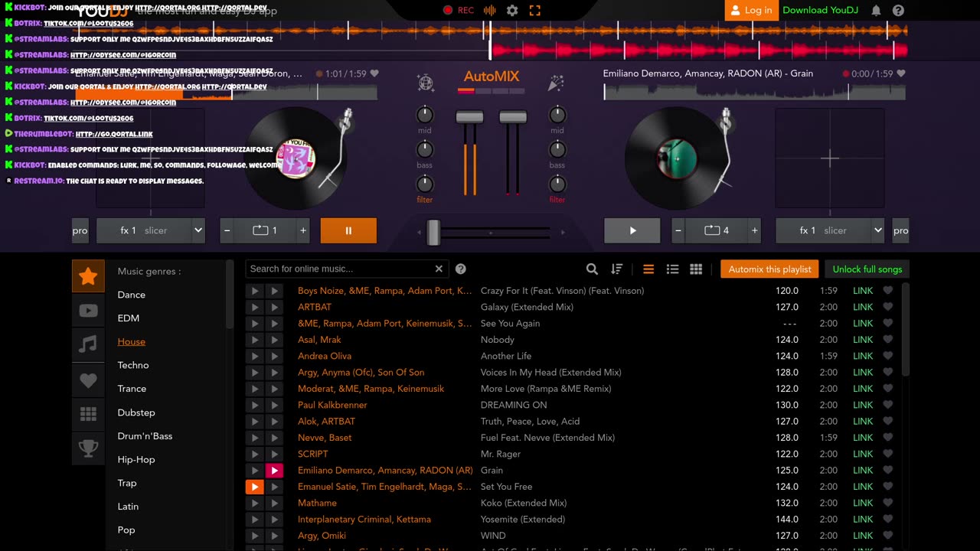
Task: Load Mathame Koko onto right deck
Action: [x=274, y=503]
